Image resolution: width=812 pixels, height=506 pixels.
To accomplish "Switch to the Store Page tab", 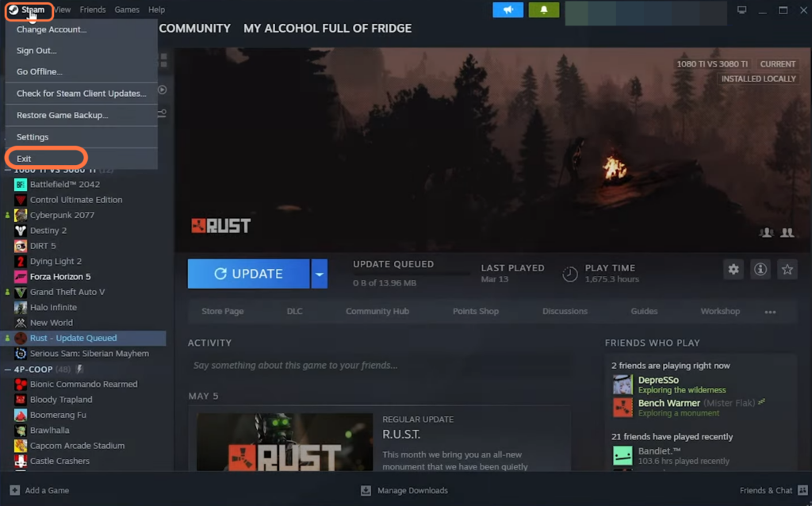I will pos(223,311).
